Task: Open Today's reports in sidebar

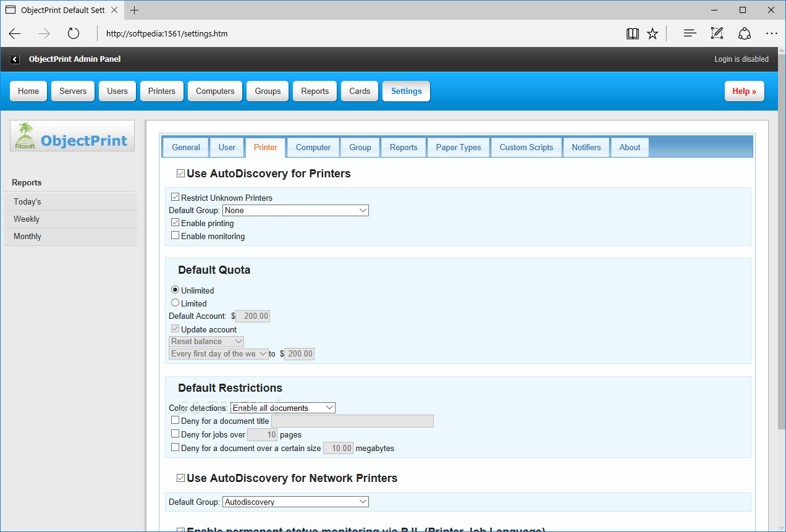Action: pyautogui.click(x=70, y=201)
